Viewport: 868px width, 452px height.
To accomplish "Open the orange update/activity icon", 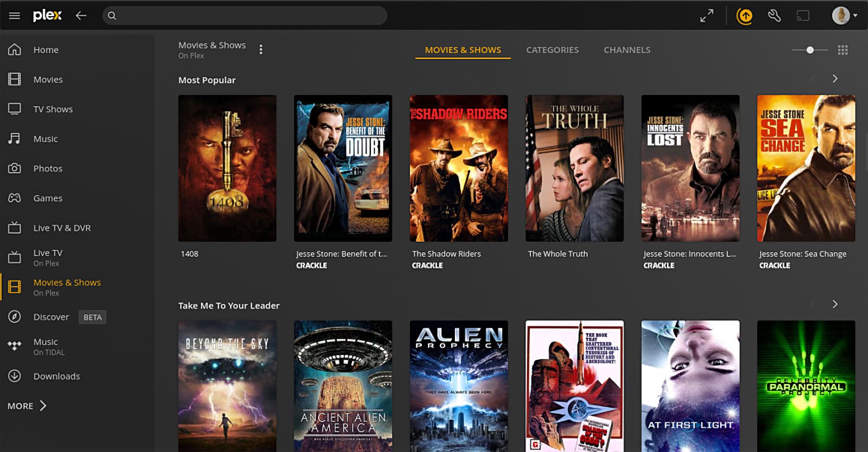I will point(745,16).
